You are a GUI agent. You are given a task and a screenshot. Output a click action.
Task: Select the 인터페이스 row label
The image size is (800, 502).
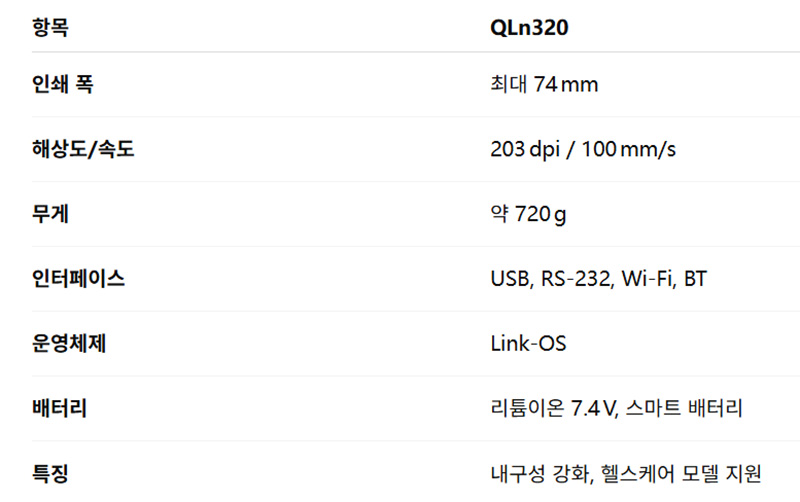coord(79,279)
